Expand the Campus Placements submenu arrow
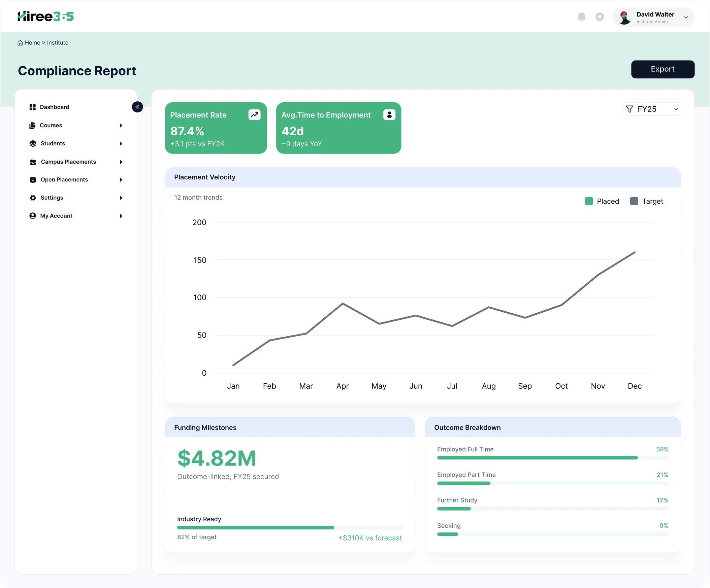Viewport: 710px width, 588px height. (x=121, y=162)
